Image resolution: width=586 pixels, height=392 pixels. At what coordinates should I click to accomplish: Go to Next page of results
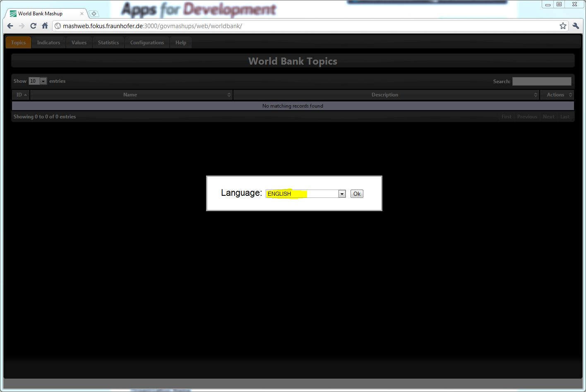pyautogui.click(x=549, y=117)
